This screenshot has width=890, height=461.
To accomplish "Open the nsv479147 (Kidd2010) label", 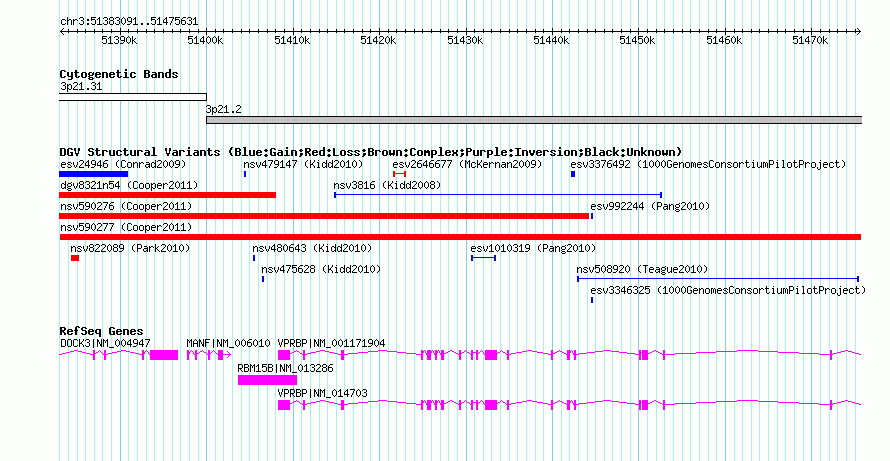I will coord(303,165).
